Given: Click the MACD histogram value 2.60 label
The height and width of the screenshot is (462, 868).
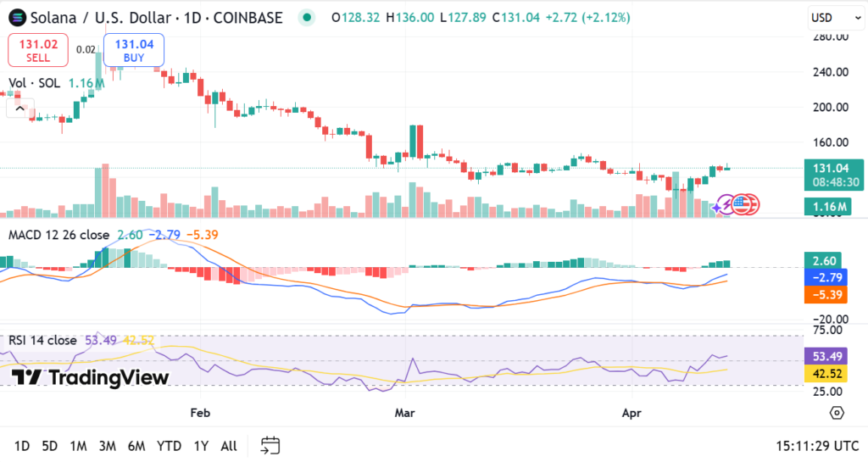Looking at the screenshot, I should point(823,260).
